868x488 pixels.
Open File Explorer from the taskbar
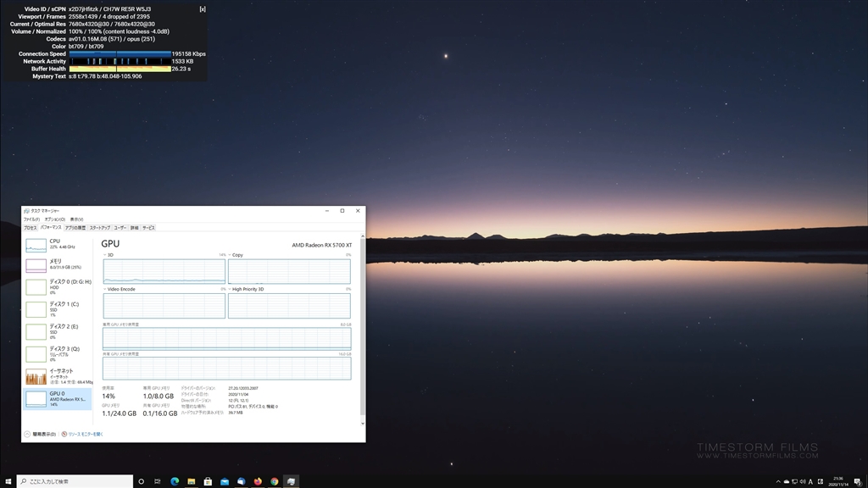click(192, 481)
